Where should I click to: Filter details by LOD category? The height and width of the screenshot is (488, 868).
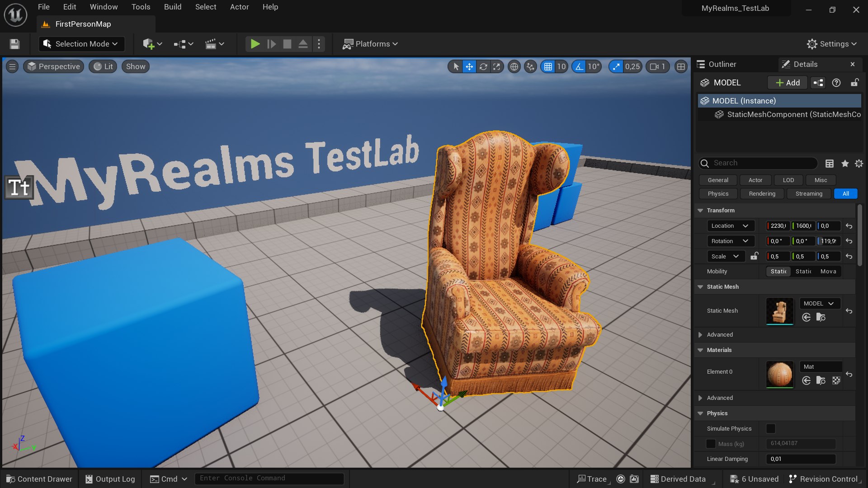tap(788, 180)
